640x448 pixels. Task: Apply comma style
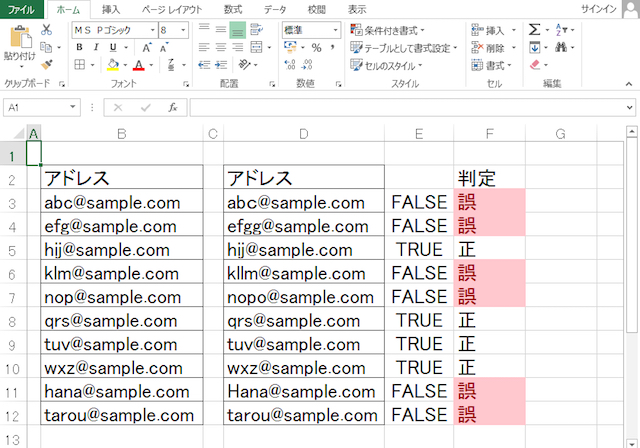click(x=333, y=48)
